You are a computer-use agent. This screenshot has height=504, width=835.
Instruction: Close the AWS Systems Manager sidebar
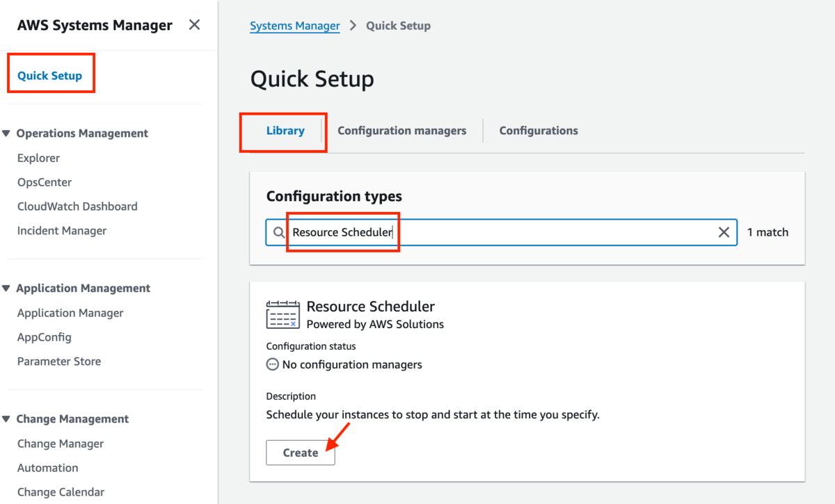point(195,25)
